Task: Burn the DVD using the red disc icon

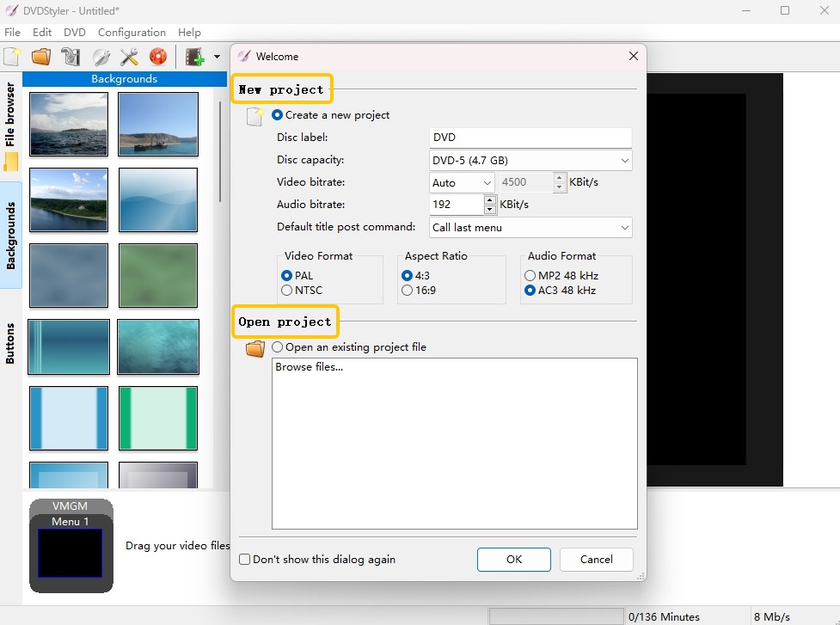Action: click(x=160, y=57)
